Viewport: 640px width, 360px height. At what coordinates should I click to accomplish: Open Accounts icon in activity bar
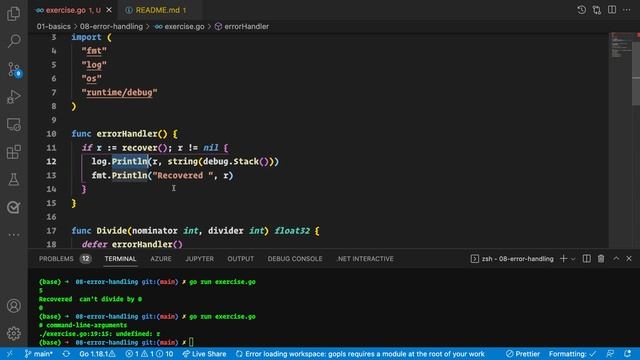coord(13,306)
